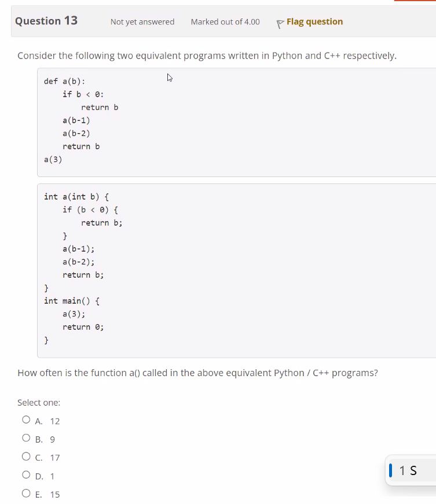The width and height of the screenshot is (436, 504).
Task: Select radio button for option C, 17
Action: pos(26,456)
